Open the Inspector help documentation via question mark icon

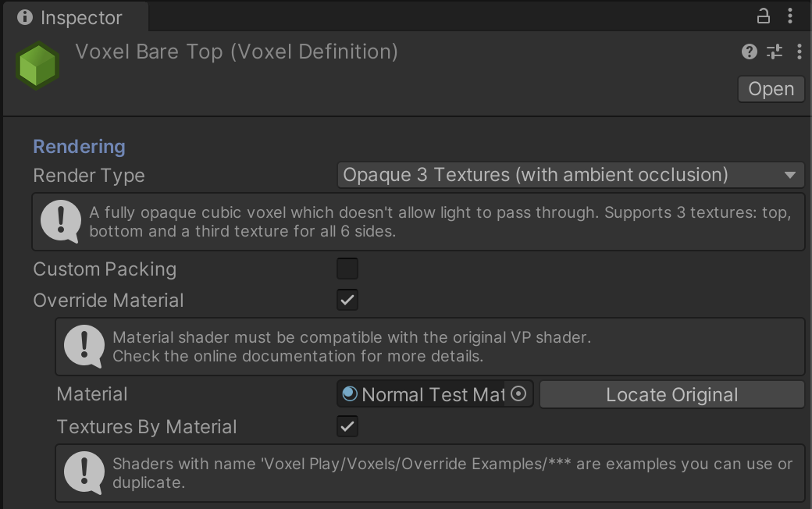click(750, 52)
